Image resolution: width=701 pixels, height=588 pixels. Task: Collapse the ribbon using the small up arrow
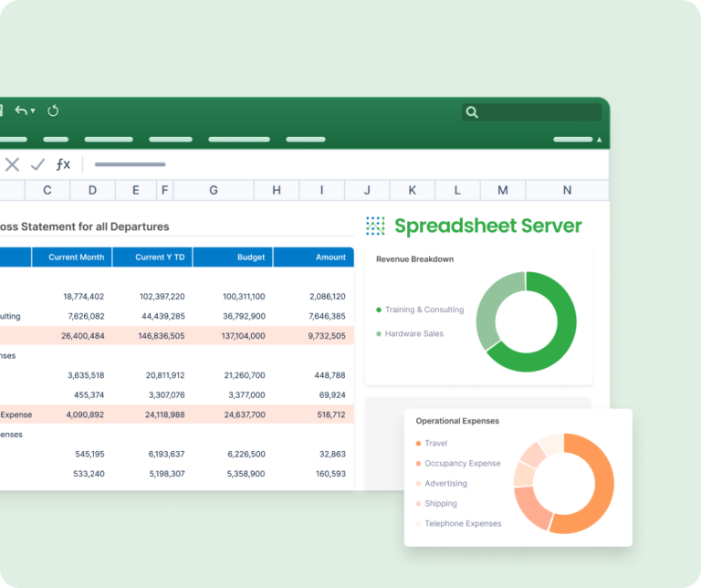pyautogui.click(x=599, y=140)
